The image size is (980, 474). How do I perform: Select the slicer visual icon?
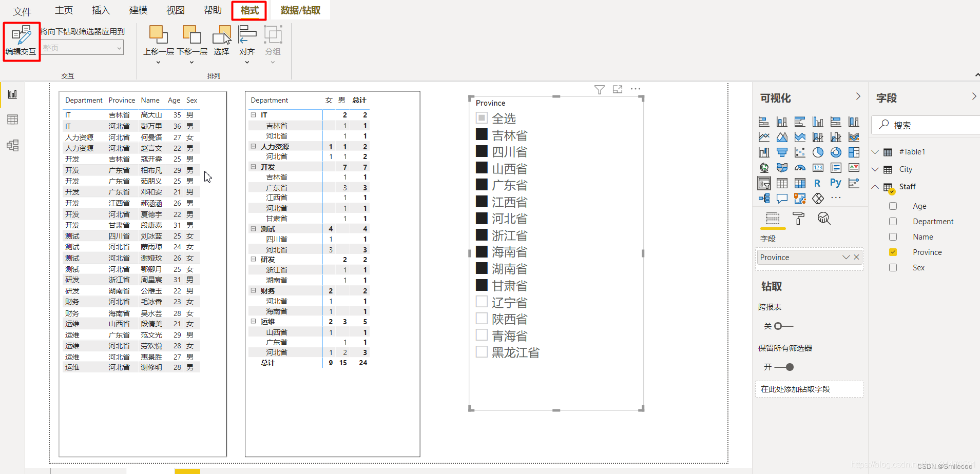764,183
